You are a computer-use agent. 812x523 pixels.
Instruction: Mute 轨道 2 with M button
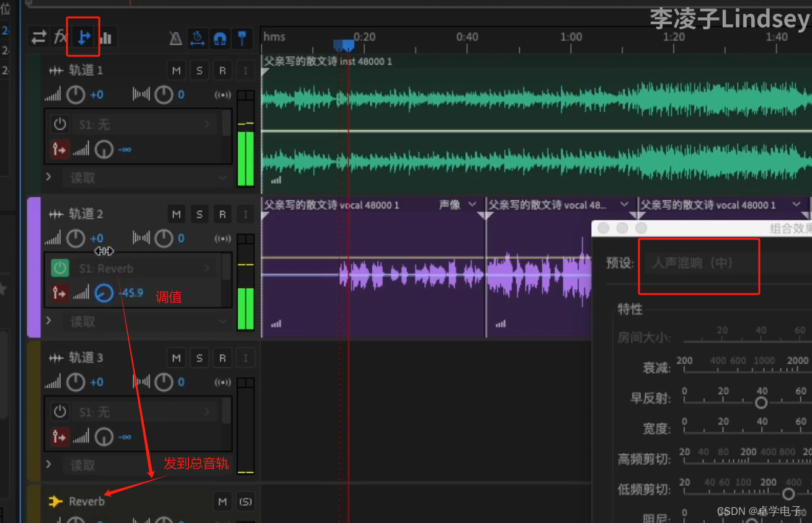176,215
